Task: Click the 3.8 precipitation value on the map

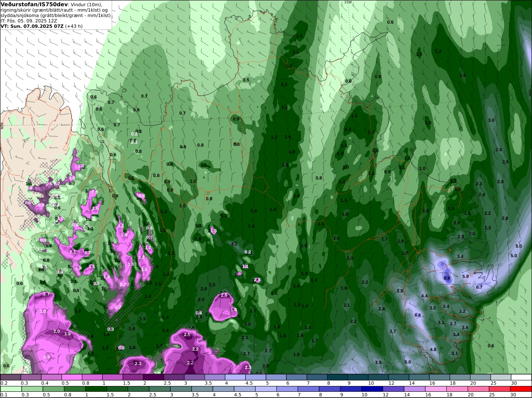Action: [400, 291]
